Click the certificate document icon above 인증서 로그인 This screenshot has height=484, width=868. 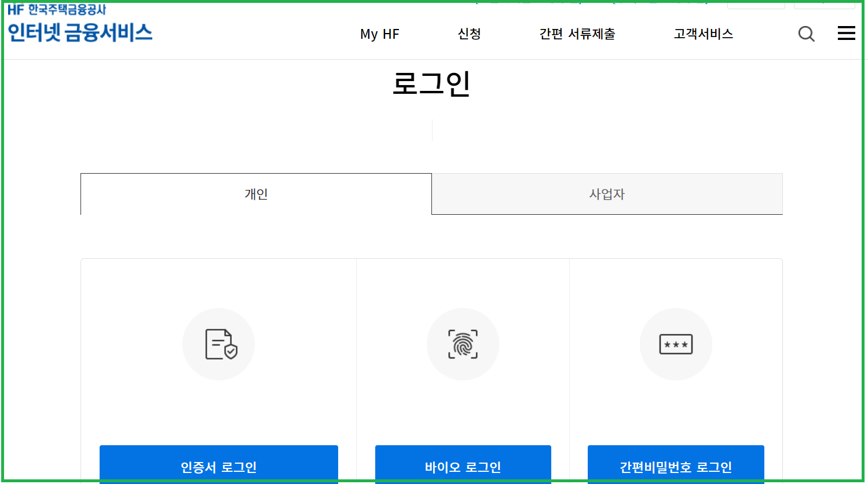(218, 343)
